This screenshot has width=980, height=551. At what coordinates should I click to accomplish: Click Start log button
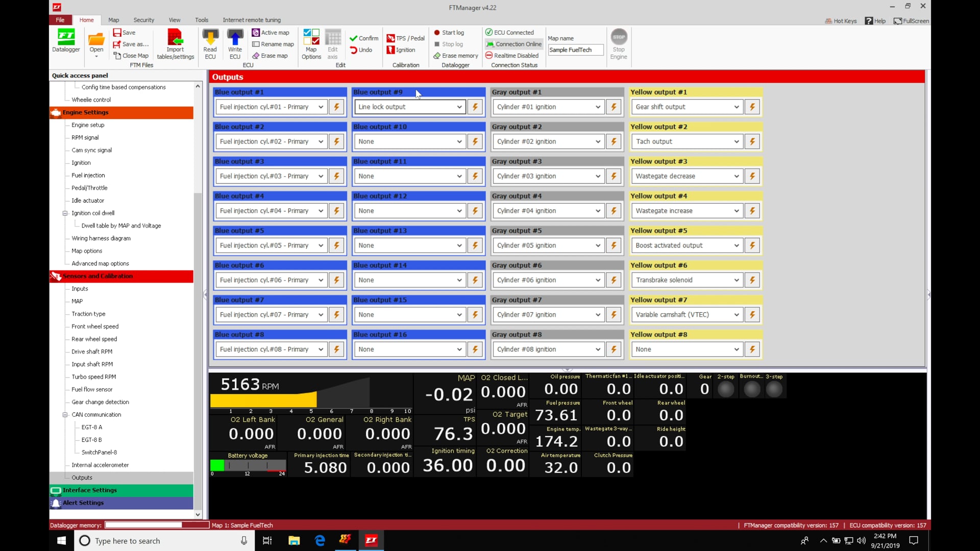(449, 33)
